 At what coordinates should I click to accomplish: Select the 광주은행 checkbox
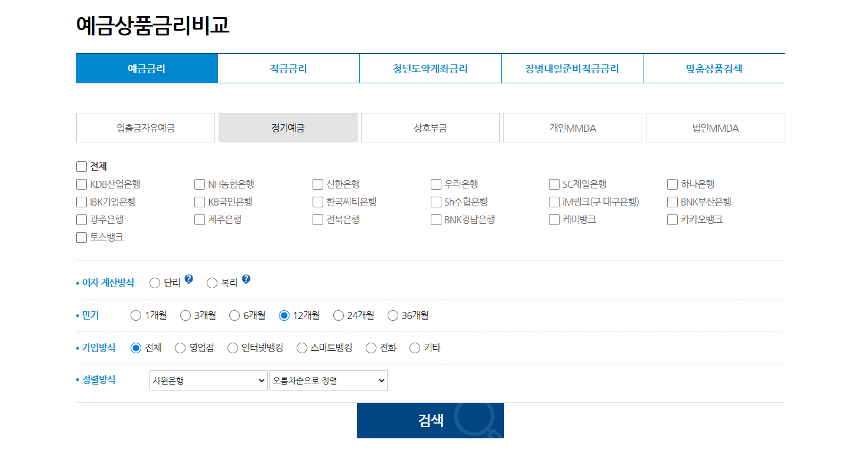click(82, 220)
